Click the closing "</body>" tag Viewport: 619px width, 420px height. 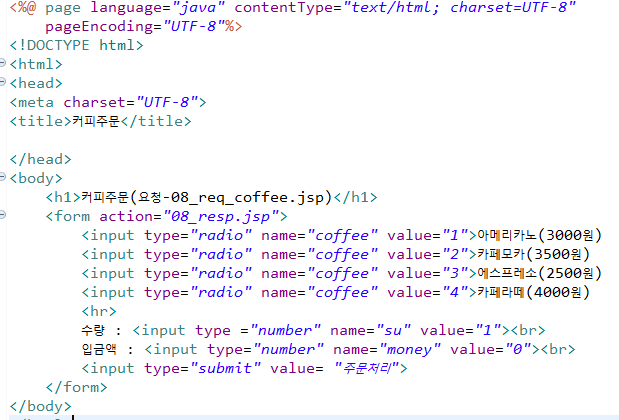coord(40,406)
